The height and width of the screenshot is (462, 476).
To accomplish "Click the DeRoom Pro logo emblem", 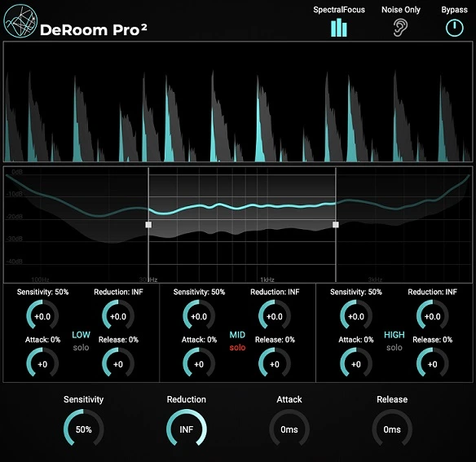I will (x=20, y=21).
